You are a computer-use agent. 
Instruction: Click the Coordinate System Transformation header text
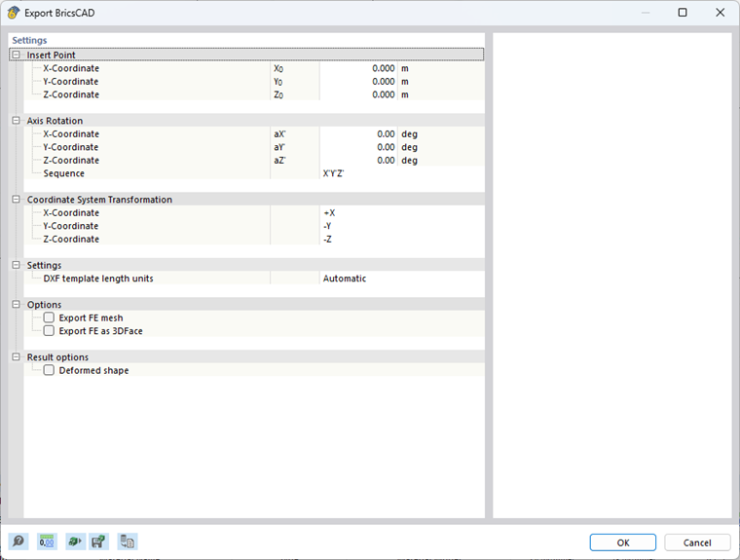point(99,200)
